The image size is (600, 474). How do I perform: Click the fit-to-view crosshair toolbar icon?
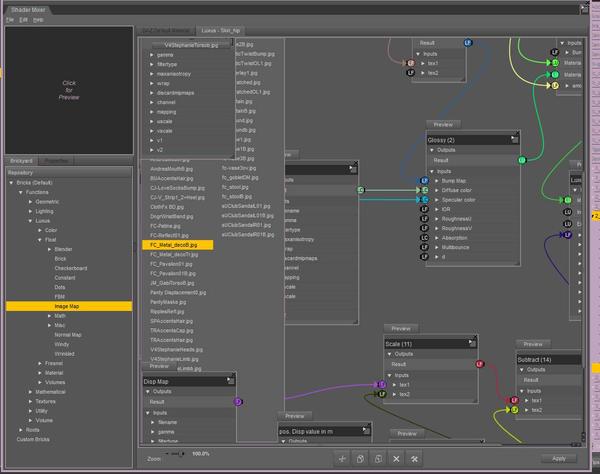tap(342, 459)
